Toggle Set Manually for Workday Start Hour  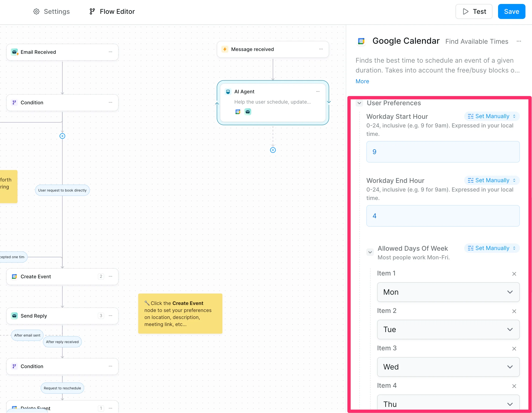coord(492,116)
